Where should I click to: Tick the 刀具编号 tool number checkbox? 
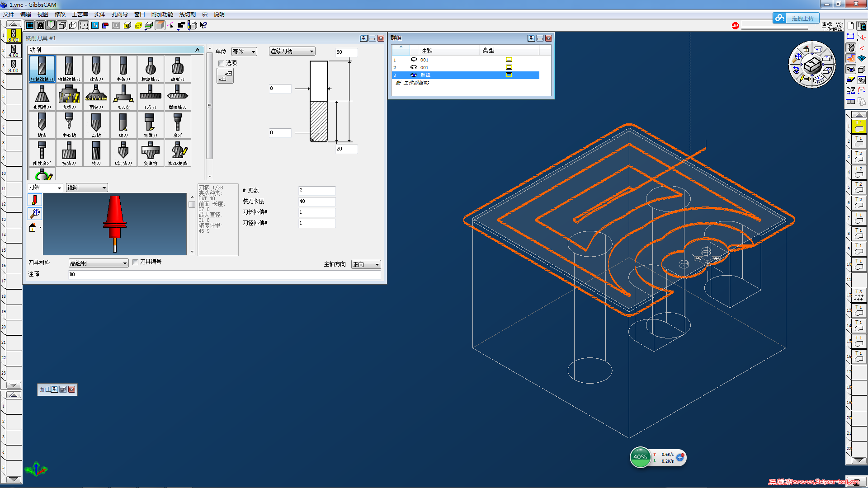point(136,262)
